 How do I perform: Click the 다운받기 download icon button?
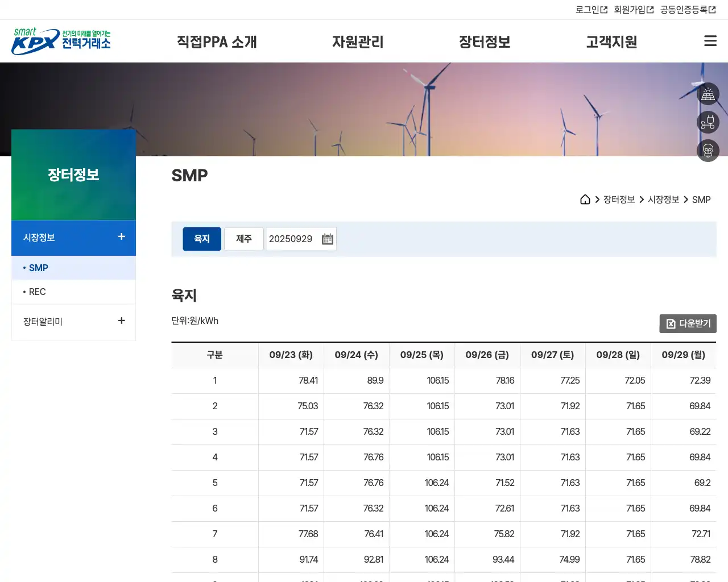[x=688, y=323]
